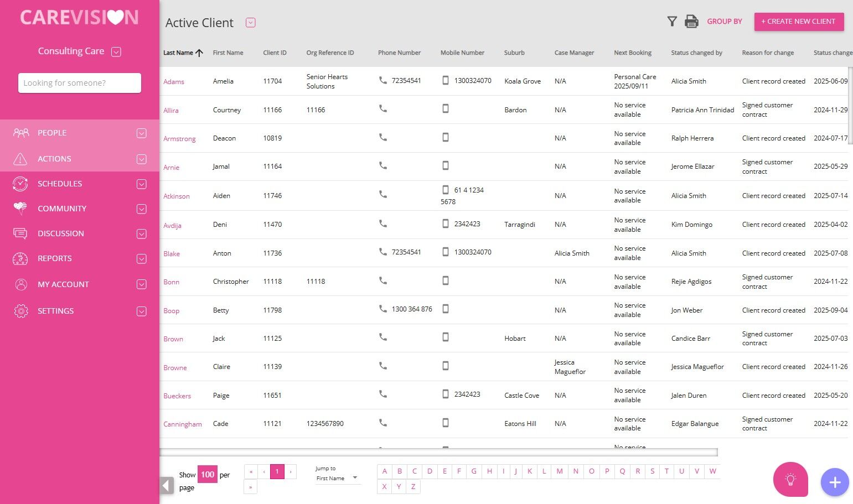Expand the Community menu chevron

142,209
